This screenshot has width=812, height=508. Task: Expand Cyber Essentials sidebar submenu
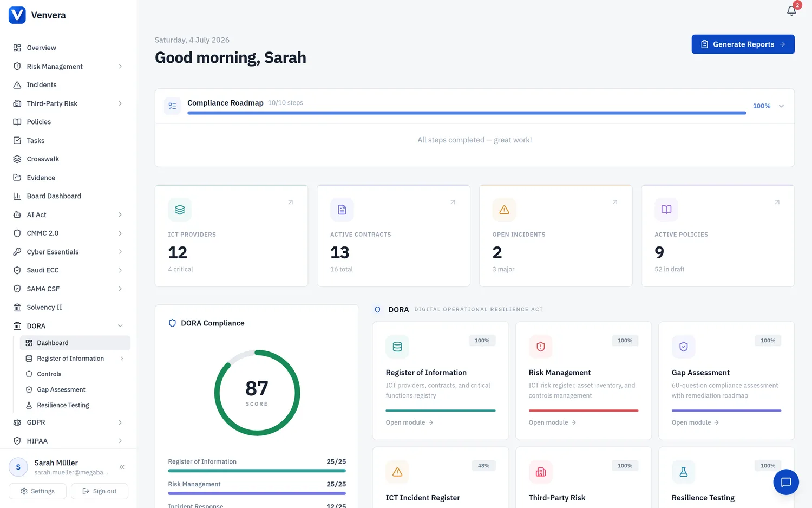click(x=120, y=252)
